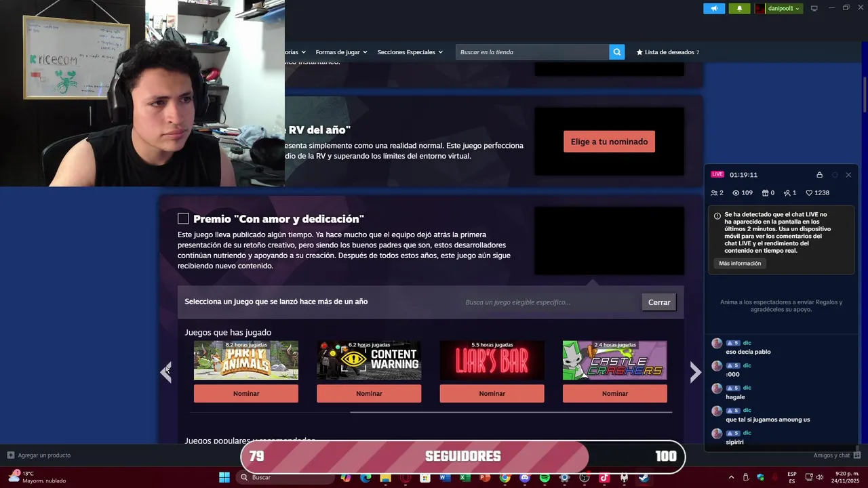
Task: Expand Secciones Especiales menu
Action: point(410,52)
